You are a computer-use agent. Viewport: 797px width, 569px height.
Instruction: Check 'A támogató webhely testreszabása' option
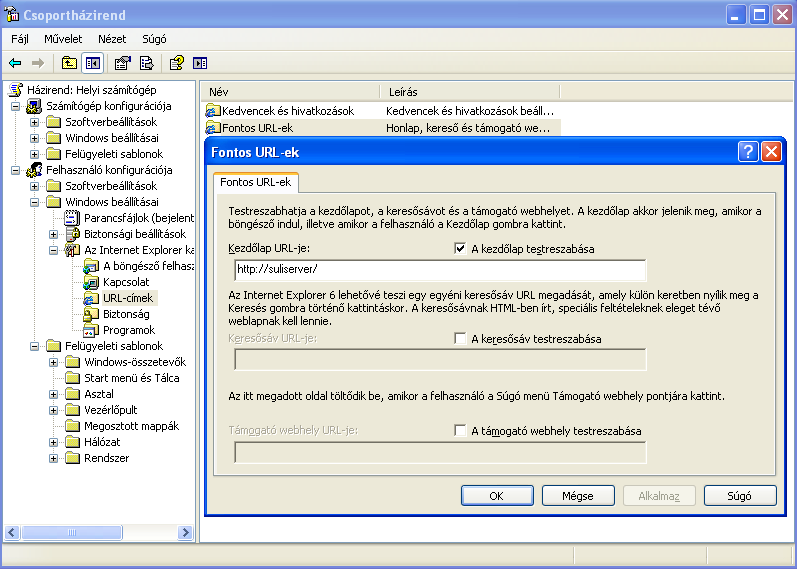[460, 431]
